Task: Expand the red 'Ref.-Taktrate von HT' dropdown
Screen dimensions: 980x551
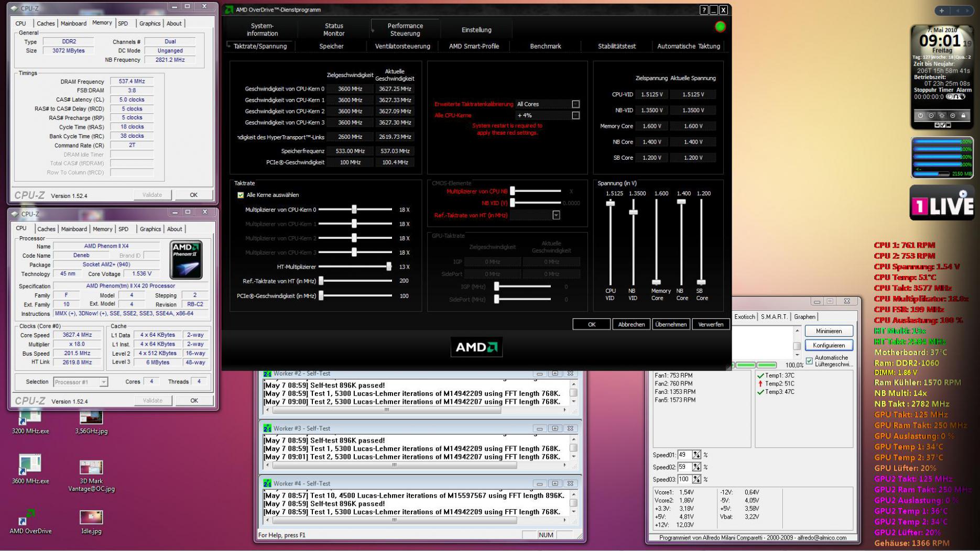Action: coord(556,215)
